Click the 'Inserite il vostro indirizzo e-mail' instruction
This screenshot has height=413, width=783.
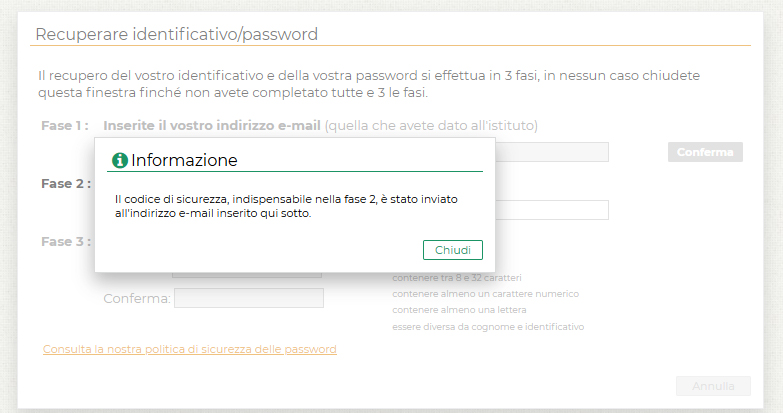click(212, 126)
